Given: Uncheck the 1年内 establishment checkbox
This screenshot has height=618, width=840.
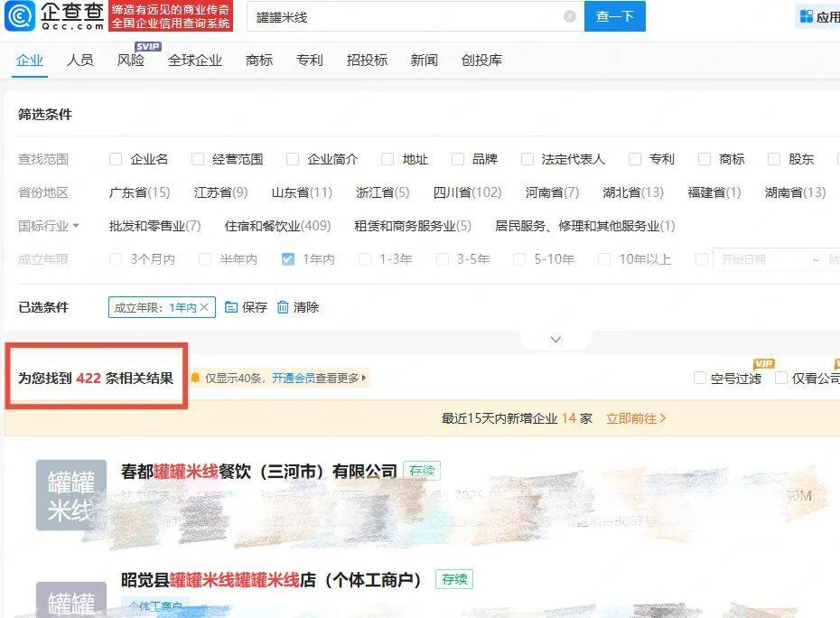Looking at the screenshot, I should click(x=288, y=259).
